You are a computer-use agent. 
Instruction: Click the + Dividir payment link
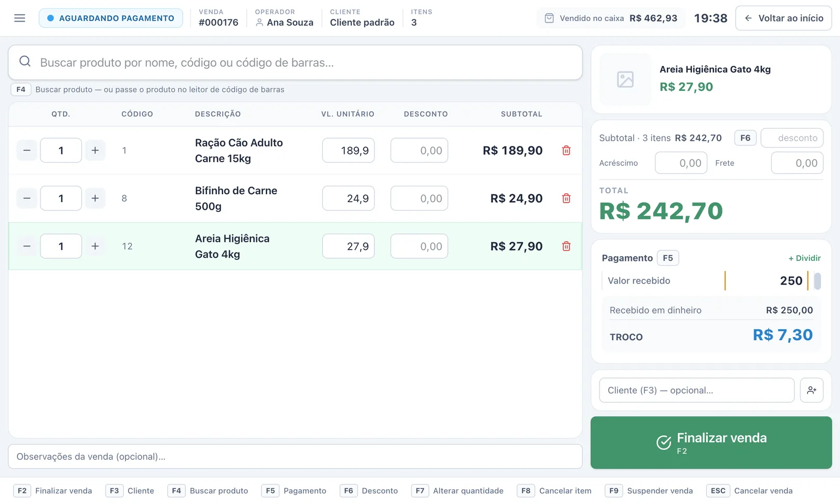pyautogui.click(x=804, y=258)
